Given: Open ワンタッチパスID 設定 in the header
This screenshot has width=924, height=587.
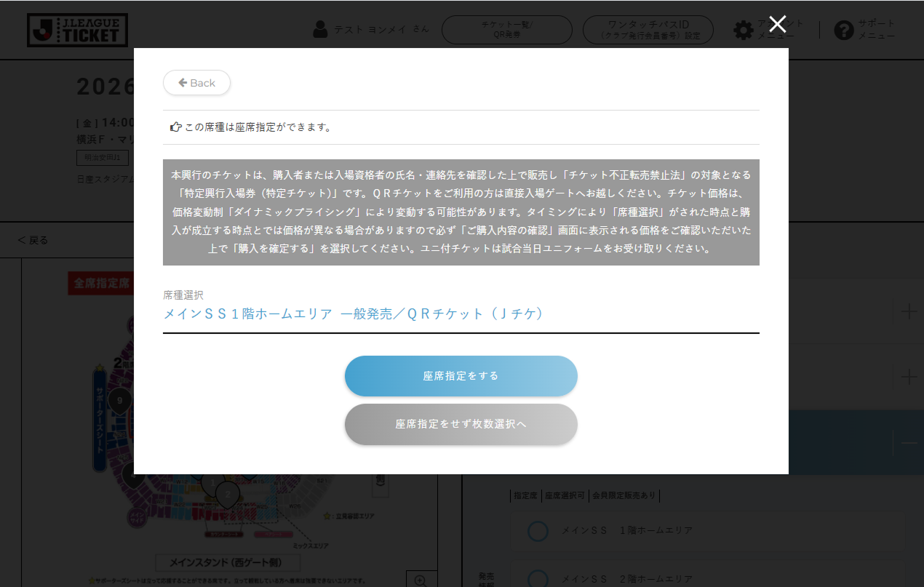Looking at the screenshot, I should [x=648, y=30].
